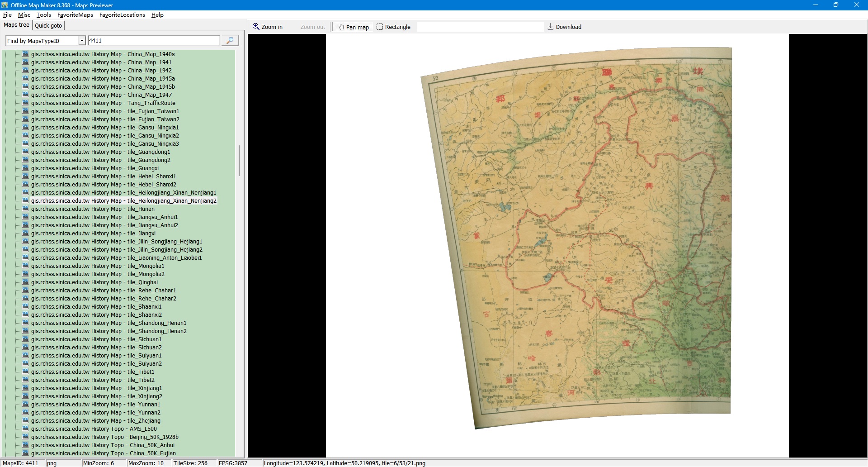Select Beijing_50K_1928b topo entry
Screen dimensions: 868x467
point(104,437)
